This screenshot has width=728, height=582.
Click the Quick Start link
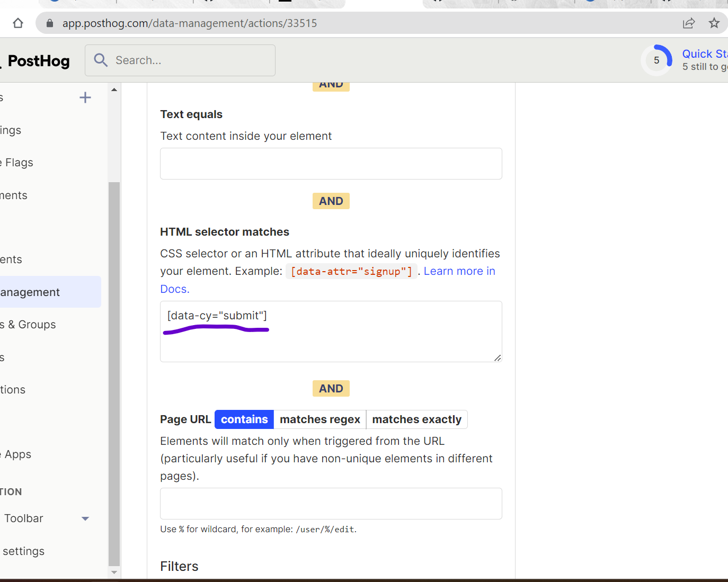705,54
